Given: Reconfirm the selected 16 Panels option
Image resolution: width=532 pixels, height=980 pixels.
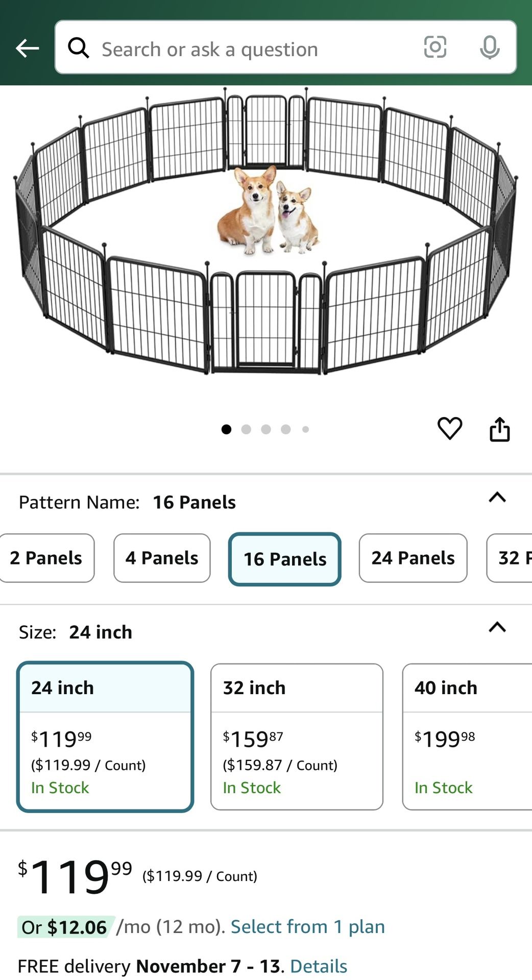Looking at the screenshot, I should click(285, 558).
